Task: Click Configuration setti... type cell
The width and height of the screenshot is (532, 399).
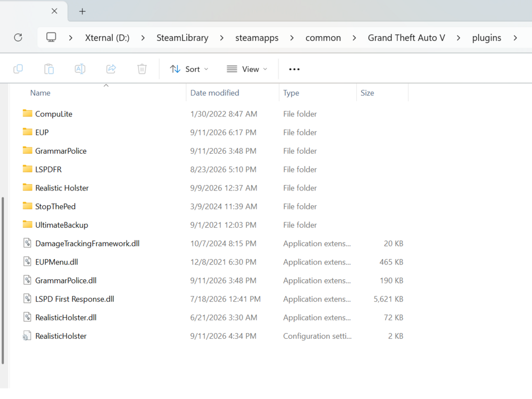Action: point(317,336)
